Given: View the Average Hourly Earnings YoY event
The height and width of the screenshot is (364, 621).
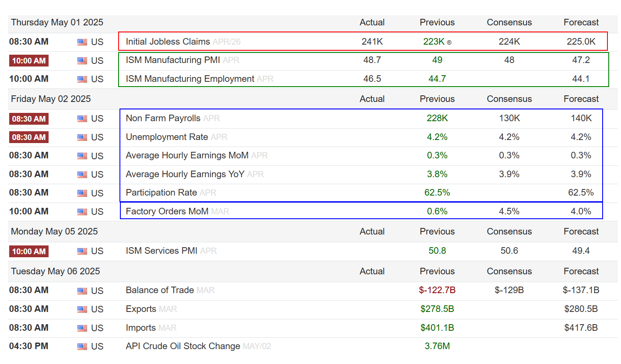Looking at the screenshot, I should (185, 174).
